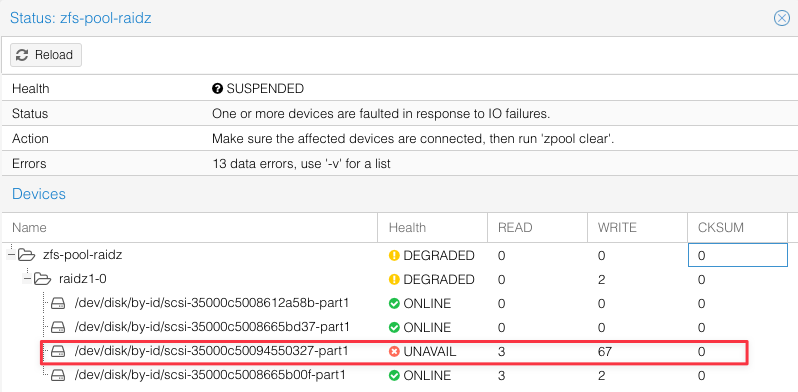The height and width of the screenshot is (392, 798).
Task: Select device scsi-35000c5008665b00f-part1
Action: pos(394,375)
